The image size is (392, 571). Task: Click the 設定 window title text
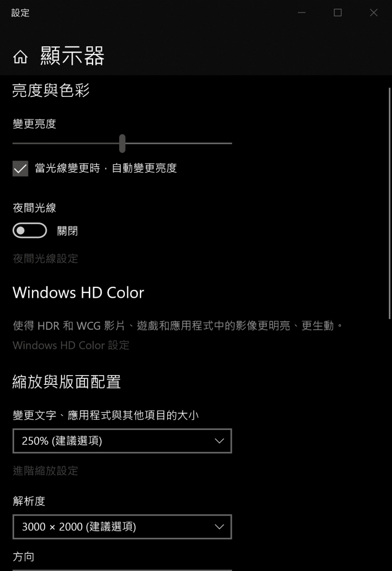pyautogui.click(x=20, y=13)
